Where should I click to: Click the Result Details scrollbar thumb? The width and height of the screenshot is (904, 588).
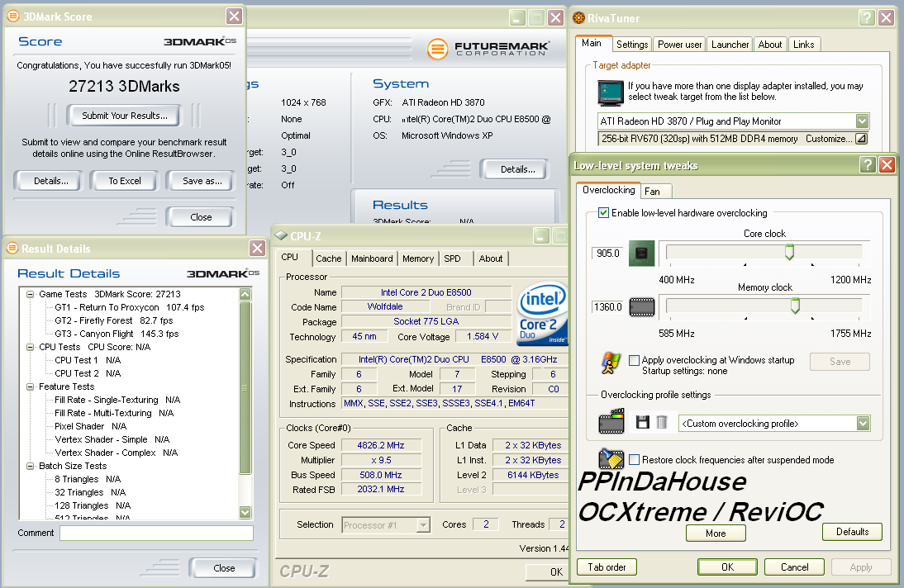pos(245,387)
